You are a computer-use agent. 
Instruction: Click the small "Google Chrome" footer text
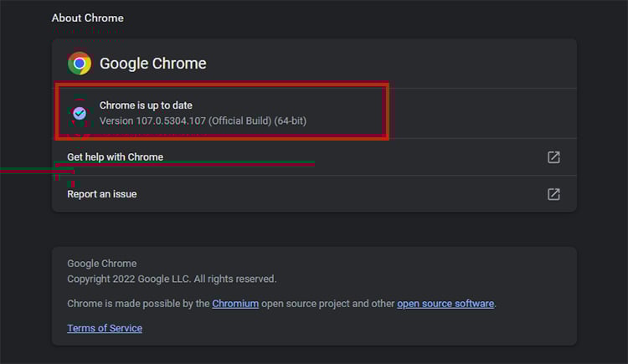pyautogui.click(x=101, y=264)
